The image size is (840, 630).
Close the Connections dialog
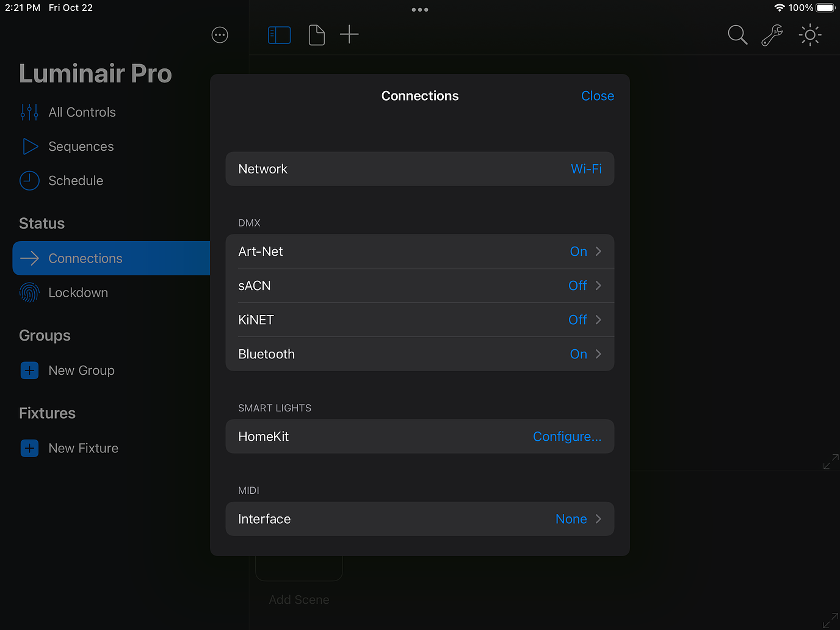(x=597, y=96)
